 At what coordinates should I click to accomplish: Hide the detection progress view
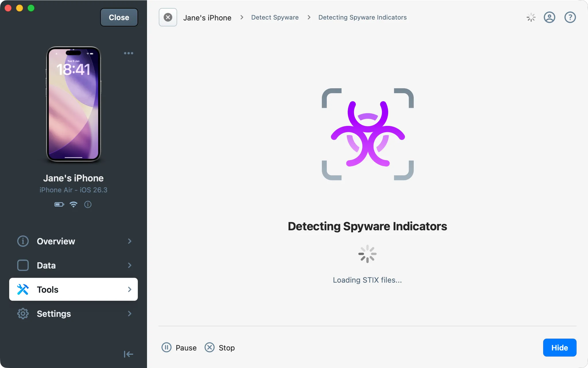click(x=559, y=348)
